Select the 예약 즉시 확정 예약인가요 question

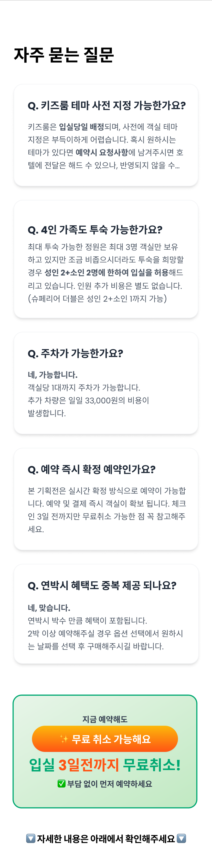[x=91, y=469]
